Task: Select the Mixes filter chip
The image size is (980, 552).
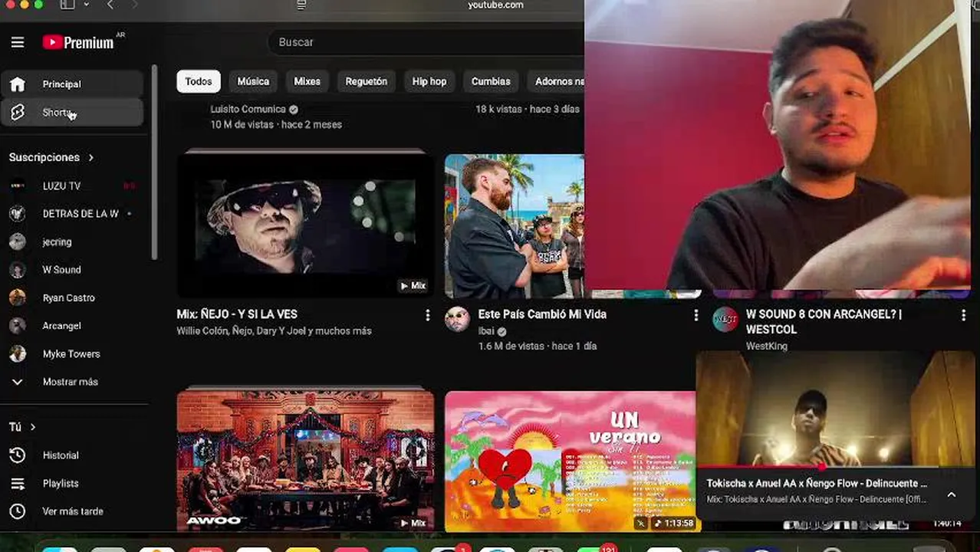Action: point(307,81)
